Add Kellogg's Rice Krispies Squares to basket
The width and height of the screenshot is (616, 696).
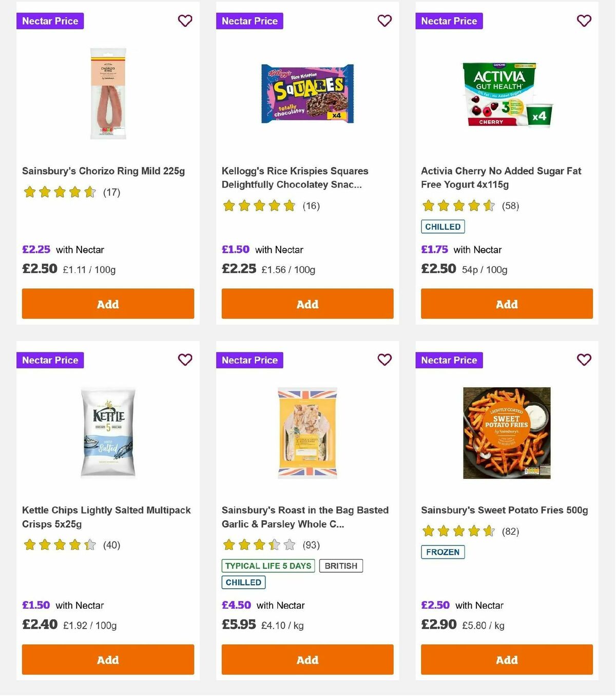(307, 304)
